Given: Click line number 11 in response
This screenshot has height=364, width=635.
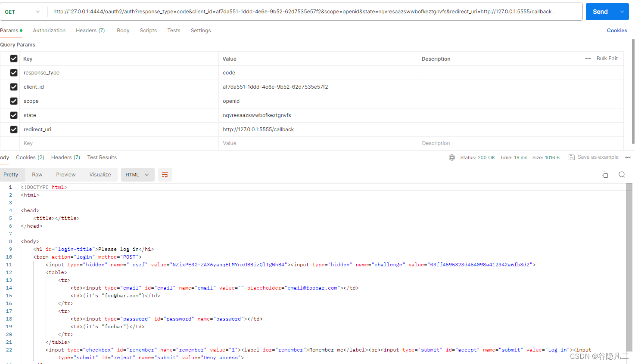Looking at the screenshot, I should pos(9,265).
